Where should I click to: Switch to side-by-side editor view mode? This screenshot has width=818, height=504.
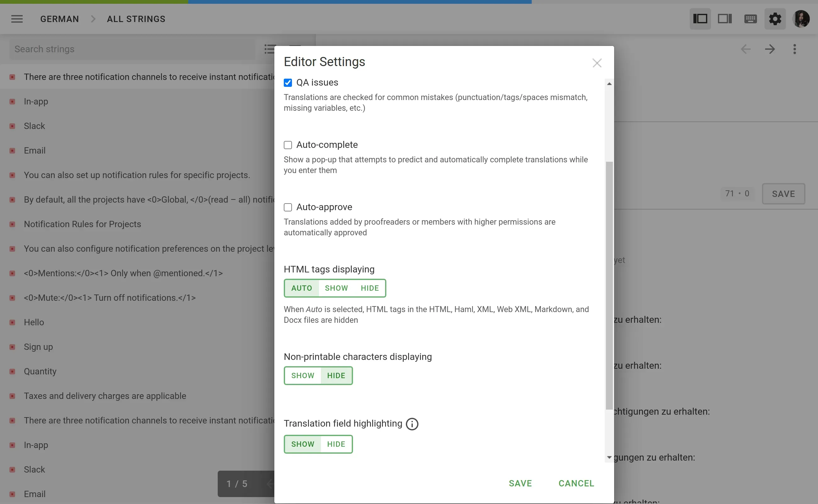(700, 19)
